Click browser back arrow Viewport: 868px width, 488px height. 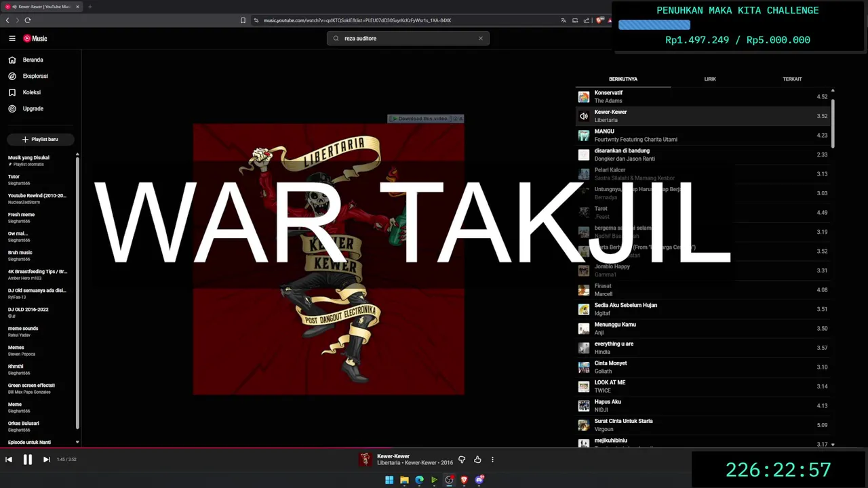click(7, 20)
